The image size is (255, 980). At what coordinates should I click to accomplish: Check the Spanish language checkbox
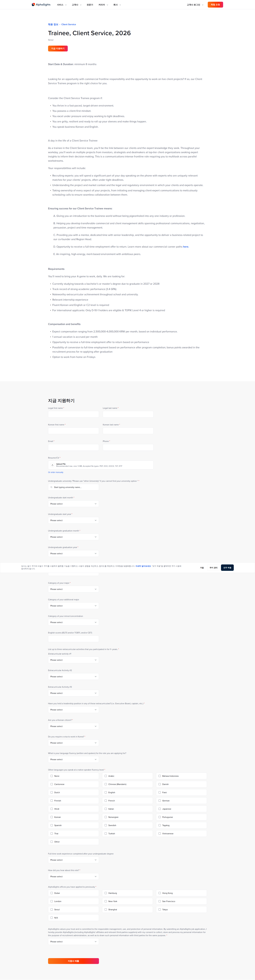(x=52, y=825)
